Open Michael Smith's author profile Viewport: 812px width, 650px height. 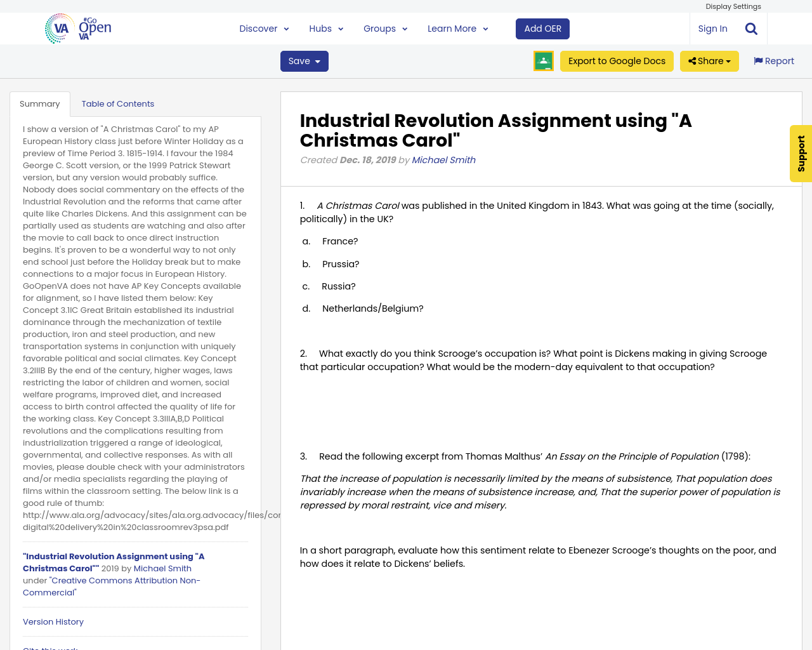pos(443,159)
